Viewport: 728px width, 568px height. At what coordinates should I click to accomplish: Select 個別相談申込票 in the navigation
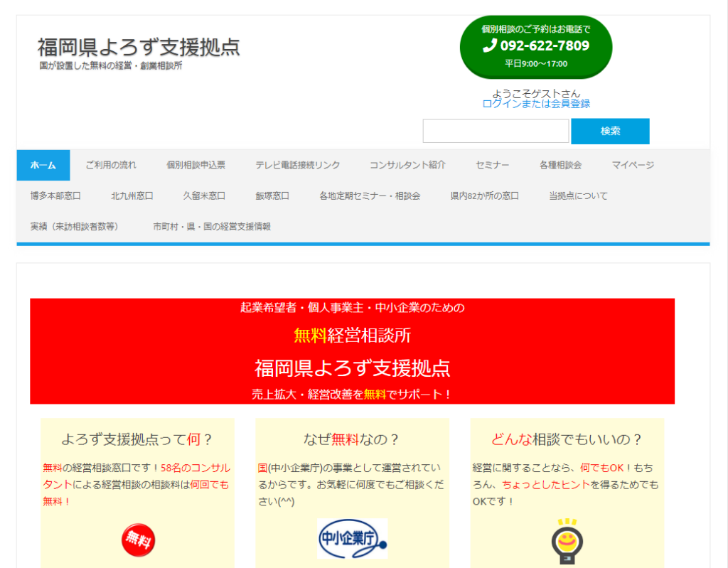[196, 165]
